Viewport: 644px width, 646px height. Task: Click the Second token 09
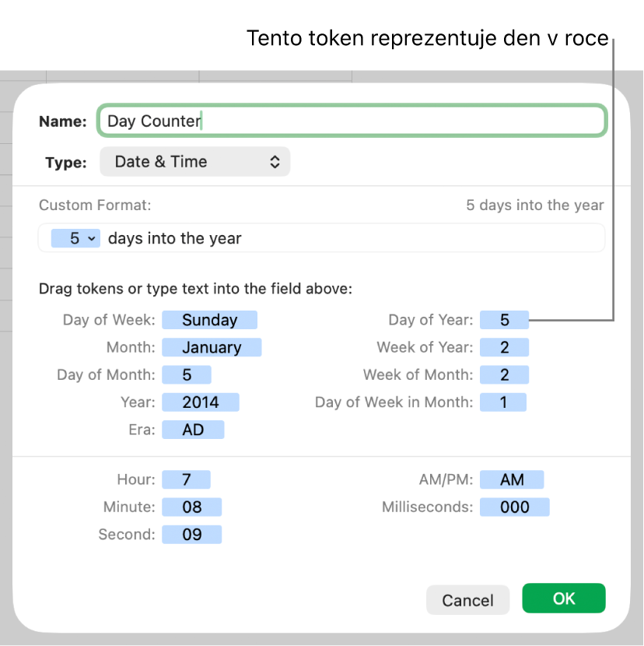192,534
